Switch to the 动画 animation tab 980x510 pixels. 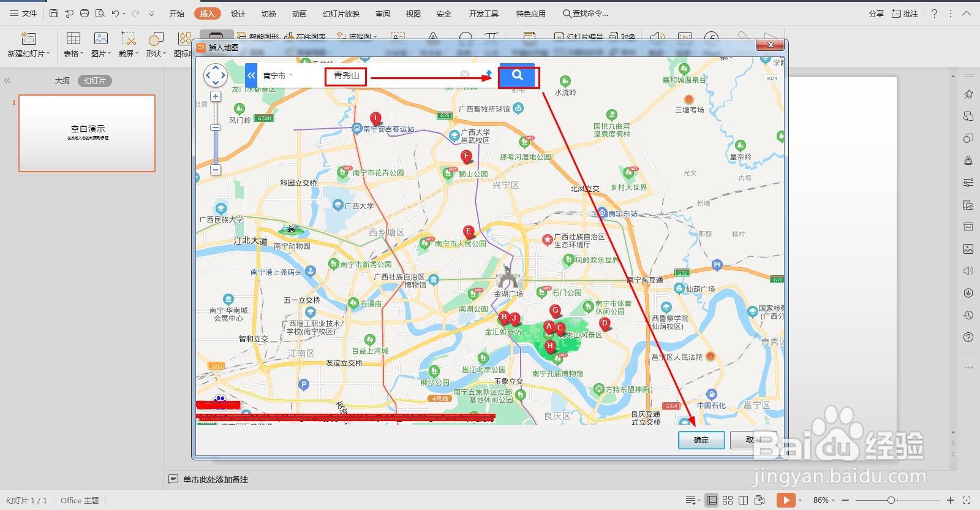click(300, 13)
